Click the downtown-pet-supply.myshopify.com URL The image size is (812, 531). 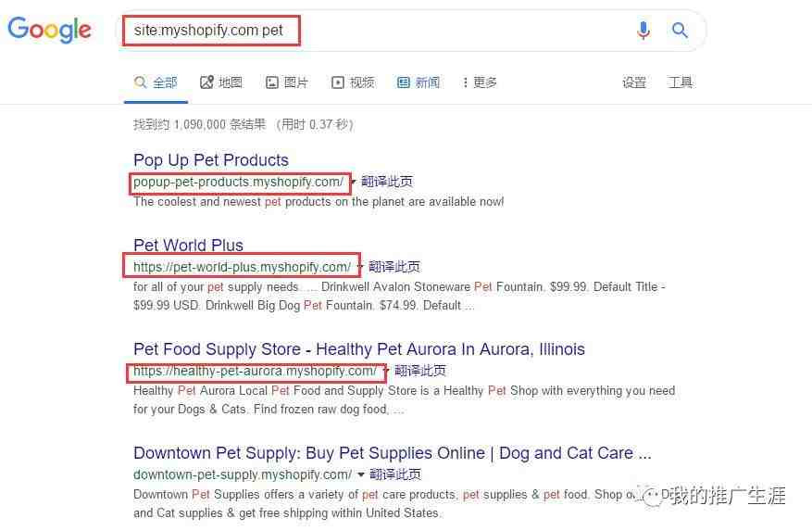click(x=243, y=474)
